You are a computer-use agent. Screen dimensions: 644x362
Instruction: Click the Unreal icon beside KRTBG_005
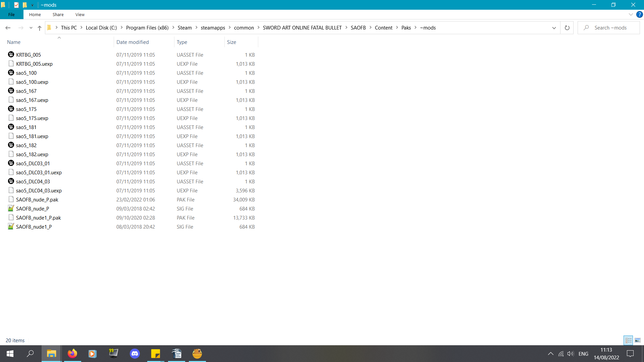(11, 55)
